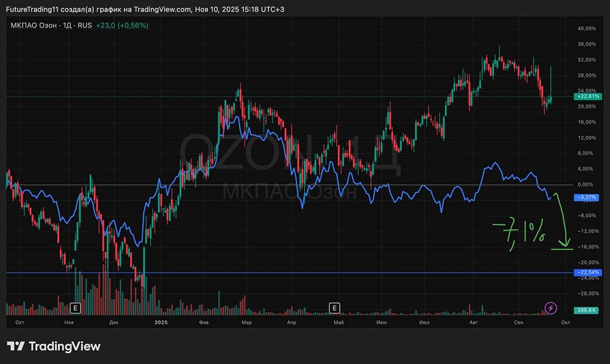Click the earnings E marker near November
This screenshot has height=364, width=610.
(76, 307)
